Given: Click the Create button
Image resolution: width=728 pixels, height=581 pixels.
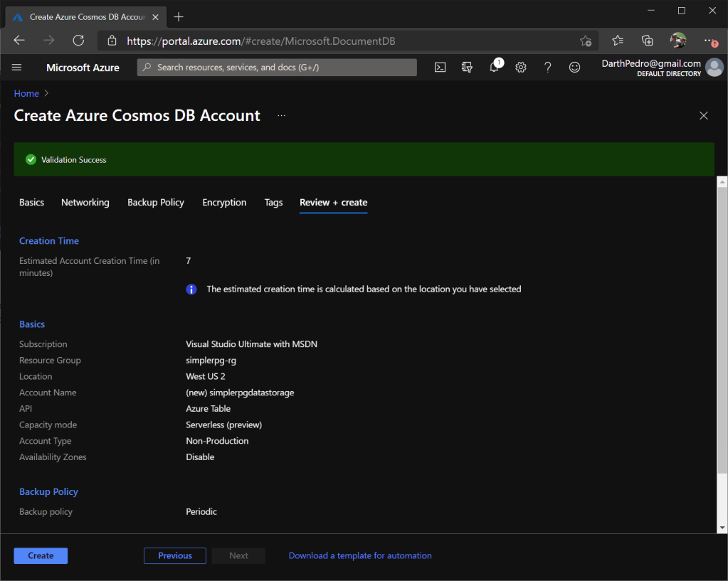Looking at the screenshot, I should [x=41, y=555].
